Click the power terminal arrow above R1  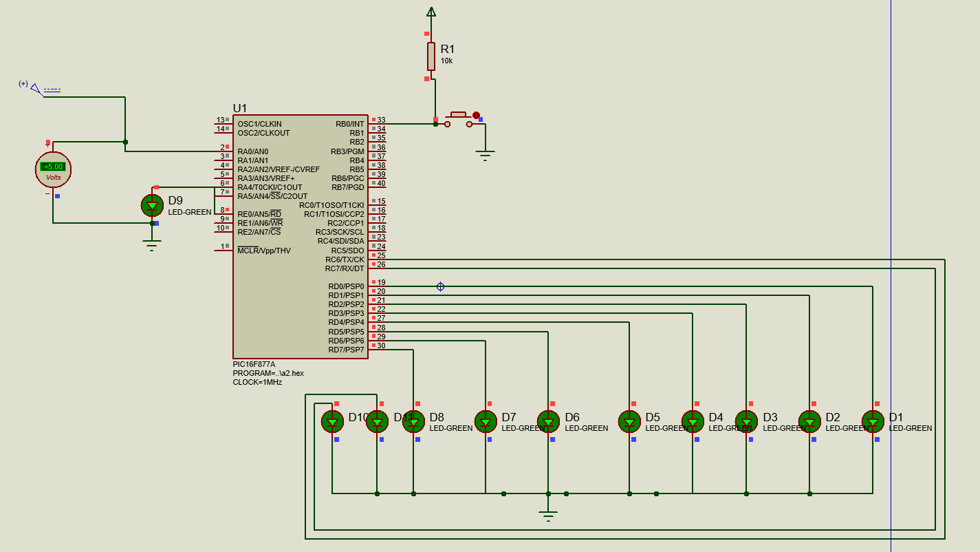tap(431, 11)
